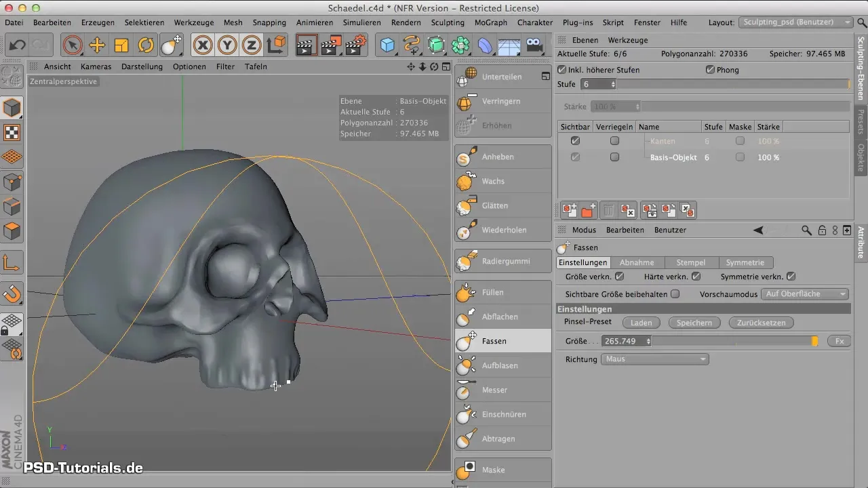Toggle Symmetrie verkn. checkbox
Image resolution: width=868 pixels, height=488 pixels.
791,277
